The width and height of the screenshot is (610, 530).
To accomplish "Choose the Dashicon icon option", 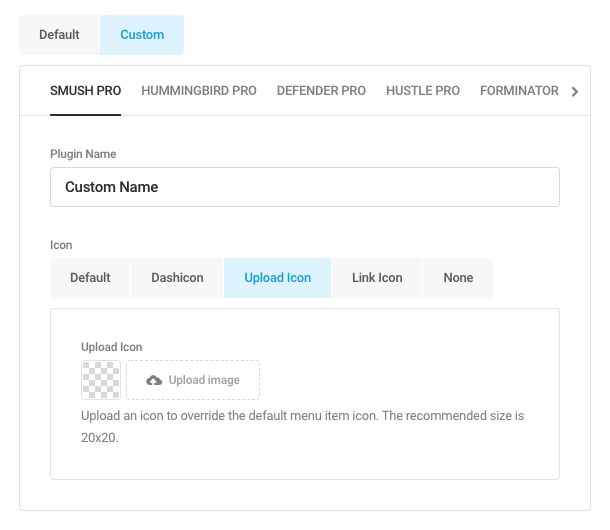I will (x=177, y=278).
